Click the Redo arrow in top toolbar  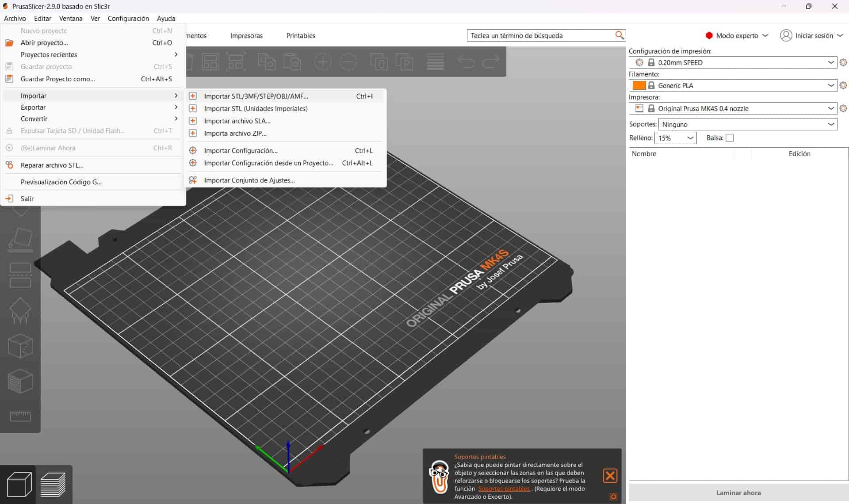(x=491, y=61)
